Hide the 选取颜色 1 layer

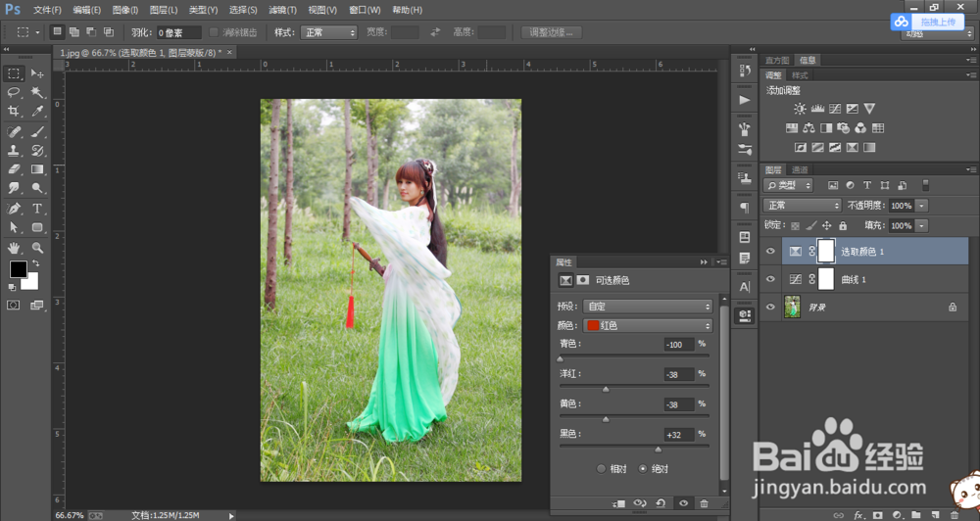pyautogui.click(x=770, y=251)
